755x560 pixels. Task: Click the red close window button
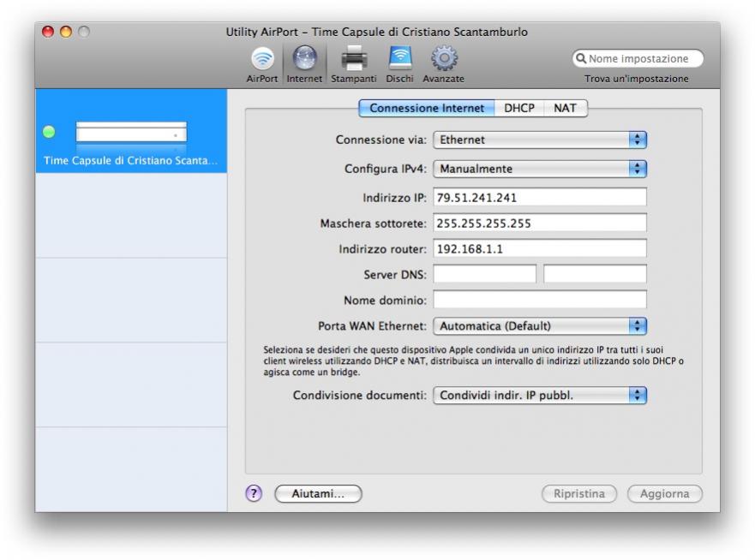point(48,32)
